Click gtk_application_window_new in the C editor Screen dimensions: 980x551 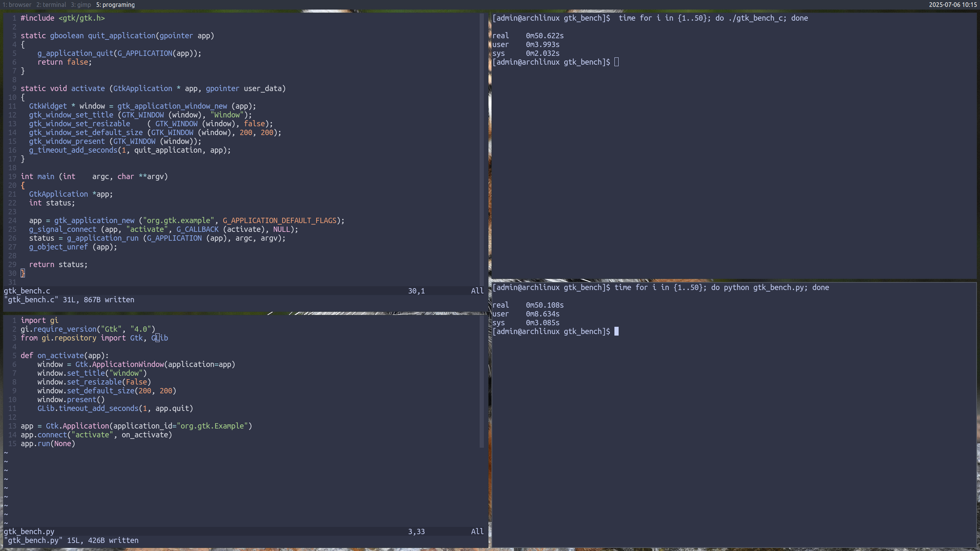tap(172, 106)
